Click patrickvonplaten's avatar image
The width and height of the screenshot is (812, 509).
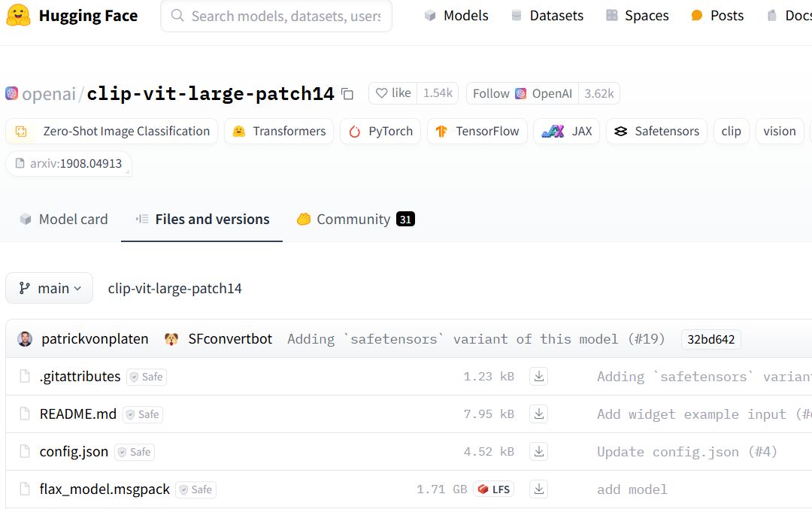coord(25,339)
